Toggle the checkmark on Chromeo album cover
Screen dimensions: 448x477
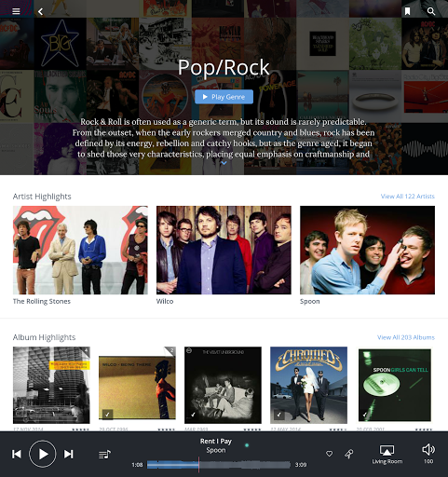click(x=279, y=415)
